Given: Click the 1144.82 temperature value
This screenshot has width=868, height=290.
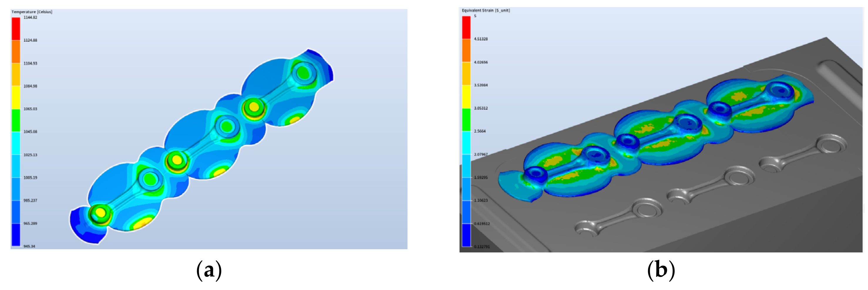Looking at the screenshot, I should pyautogui.click(x=30, y=17).
